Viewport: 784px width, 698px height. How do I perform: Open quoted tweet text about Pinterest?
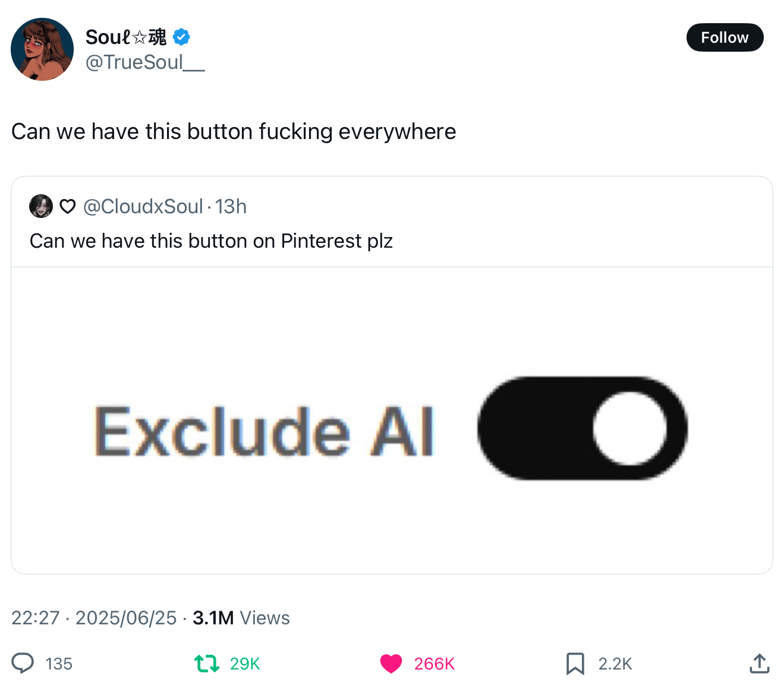tap(211, 241)
